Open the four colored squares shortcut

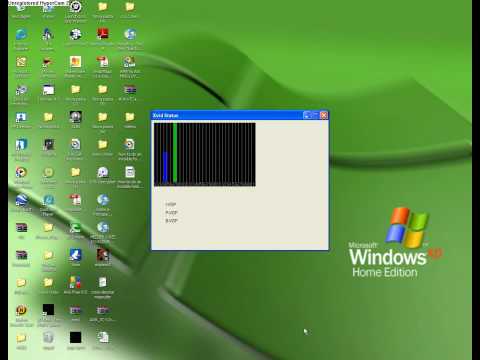75,282
